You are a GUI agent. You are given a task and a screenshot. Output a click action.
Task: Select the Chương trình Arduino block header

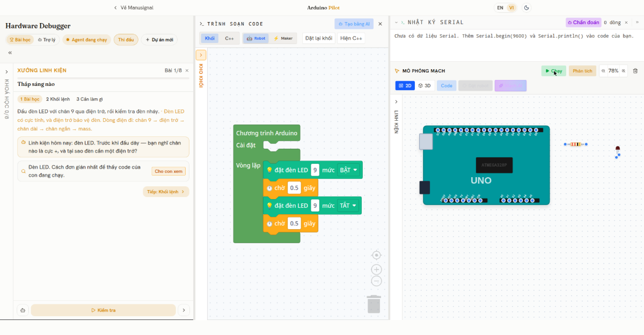point(267,133)
